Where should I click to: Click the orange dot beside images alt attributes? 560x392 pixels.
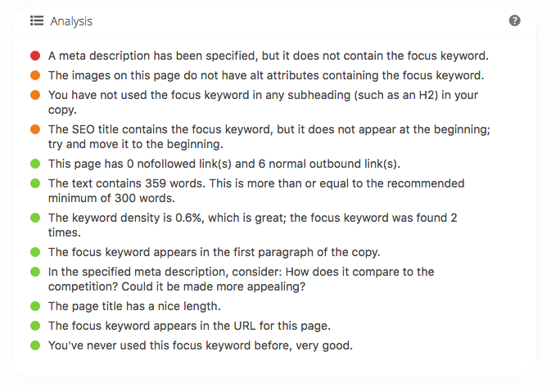35,75
